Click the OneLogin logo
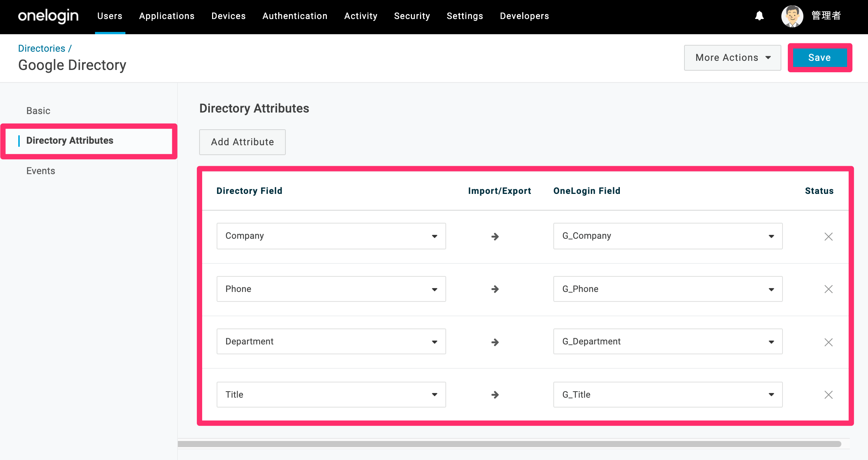The height and width of the screenshot is (460, 868). pos(48,16)
